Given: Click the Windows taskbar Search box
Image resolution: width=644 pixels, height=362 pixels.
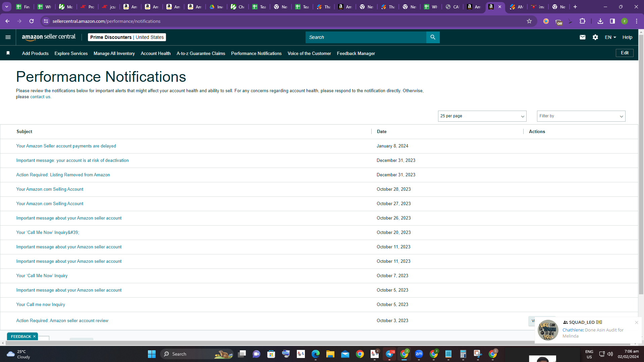Looking at the screenshot, I should click(x=197, y=354).
